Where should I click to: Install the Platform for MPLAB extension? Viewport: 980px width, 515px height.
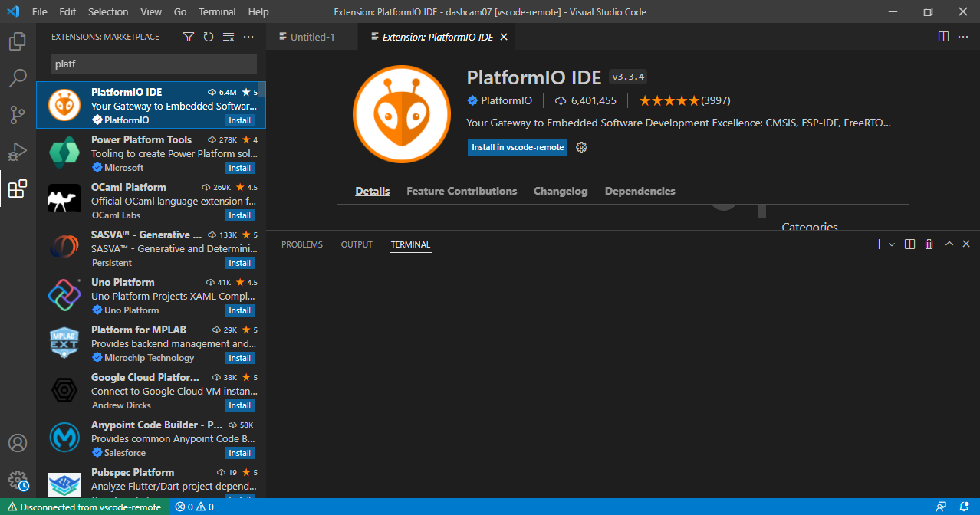click(x=240, y=358)
